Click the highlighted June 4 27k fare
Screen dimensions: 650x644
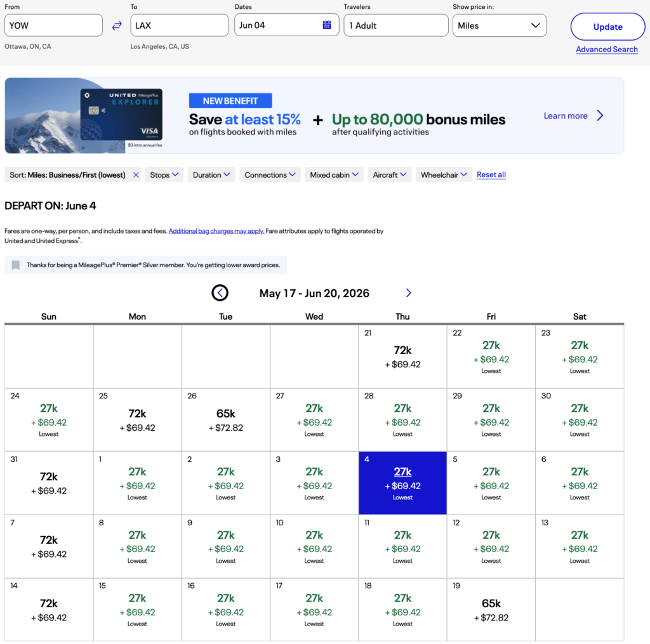[x=402, y=483]
